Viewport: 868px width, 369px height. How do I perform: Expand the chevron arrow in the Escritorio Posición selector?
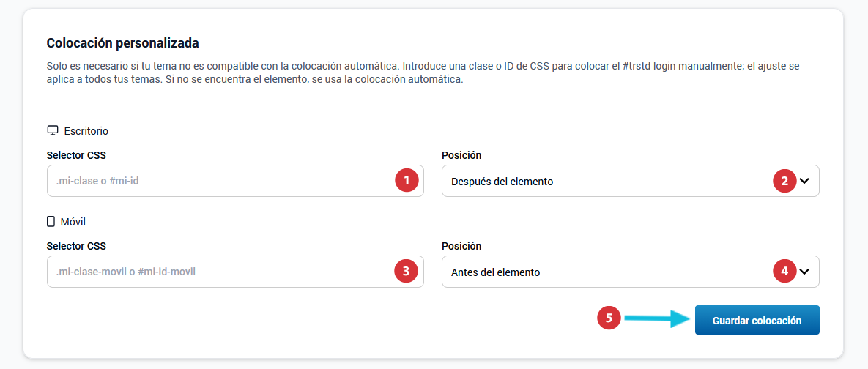tap(805, 181)
